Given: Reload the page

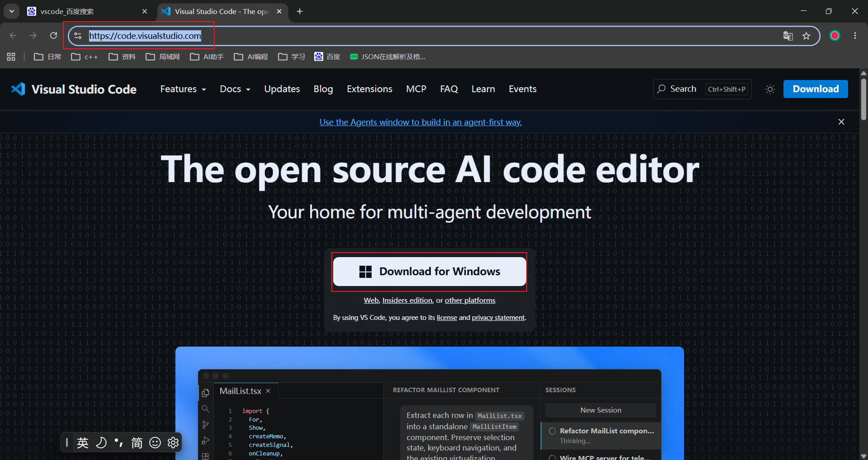Looking at the screenshot, I should click(53, 36).
